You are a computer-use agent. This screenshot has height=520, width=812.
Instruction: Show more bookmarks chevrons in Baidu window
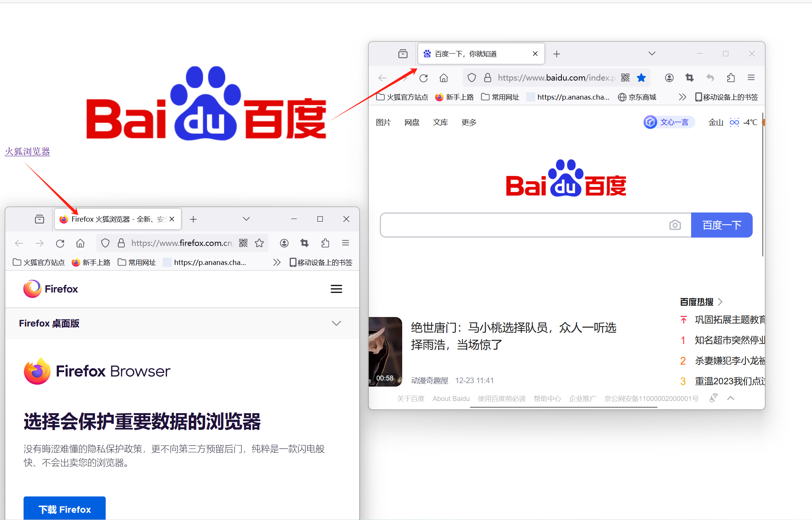682,97
